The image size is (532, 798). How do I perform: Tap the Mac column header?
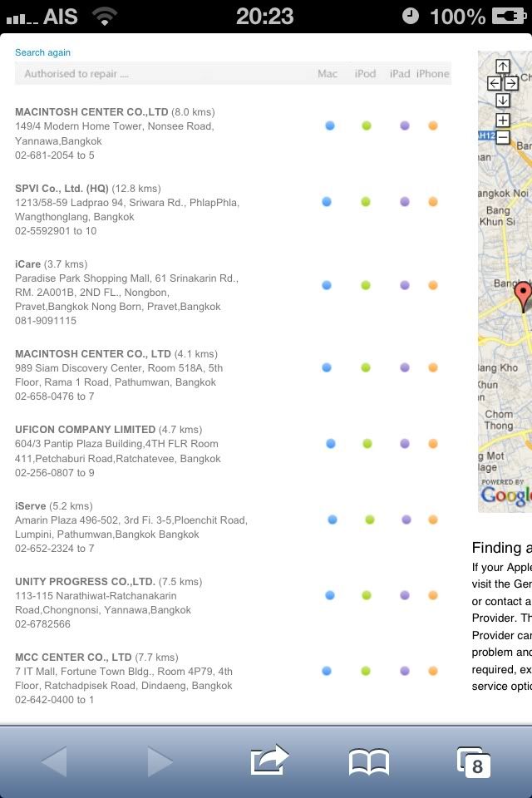pos(328,74)
